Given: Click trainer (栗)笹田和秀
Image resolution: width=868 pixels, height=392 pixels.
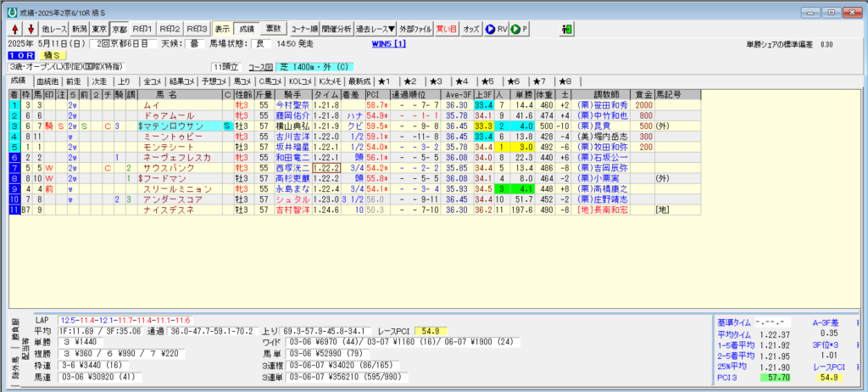Looking at the screenshot, I should click(x=600, y=104).
